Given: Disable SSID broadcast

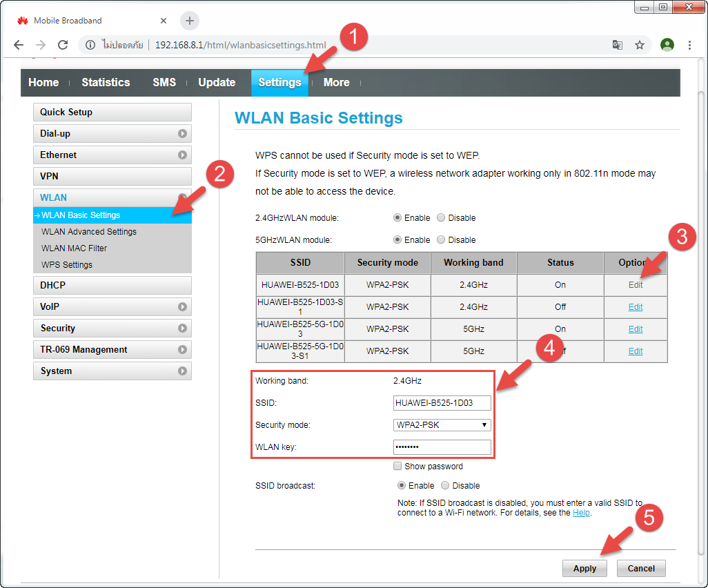Looking at the screenshot, I should click(445, 485).
